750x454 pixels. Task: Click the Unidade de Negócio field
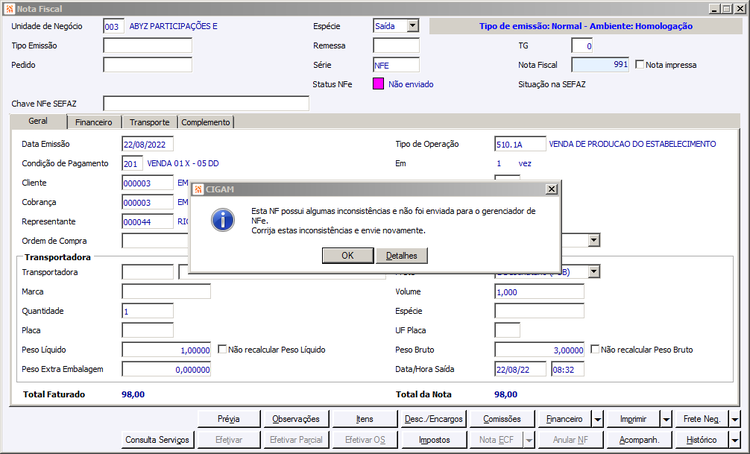(113, 26)
